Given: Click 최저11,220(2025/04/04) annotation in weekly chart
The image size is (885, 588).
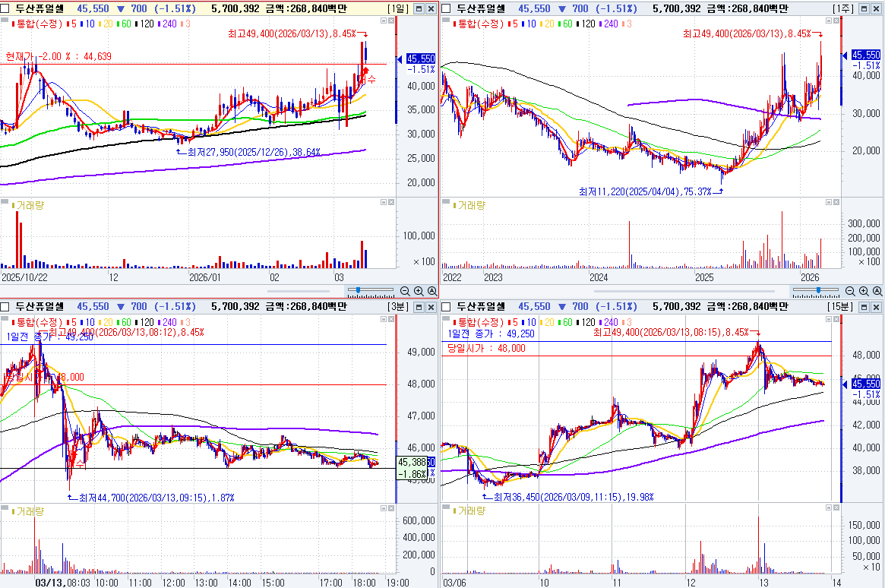Looking at the screenshot, I should [x=651, y=192].
